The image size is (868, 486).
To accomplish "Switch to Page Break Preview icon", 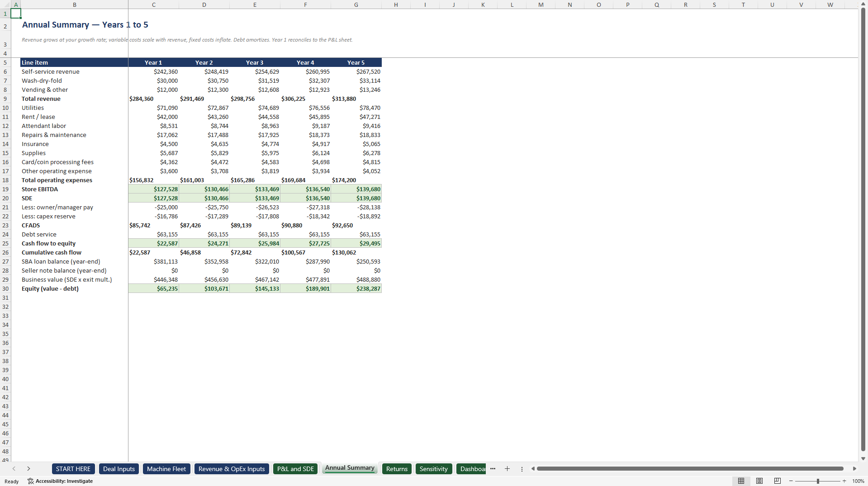I will tap(778, 481).
